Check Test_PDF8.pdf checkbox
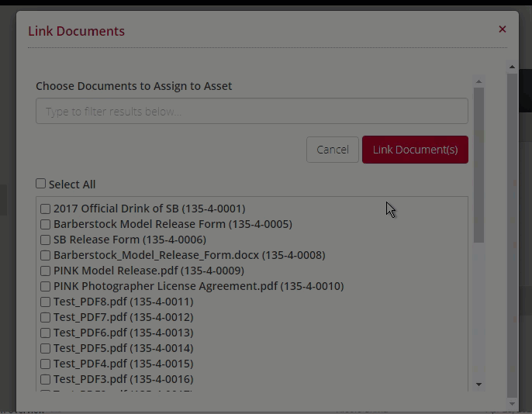532x414 pixels. [45, 302]
